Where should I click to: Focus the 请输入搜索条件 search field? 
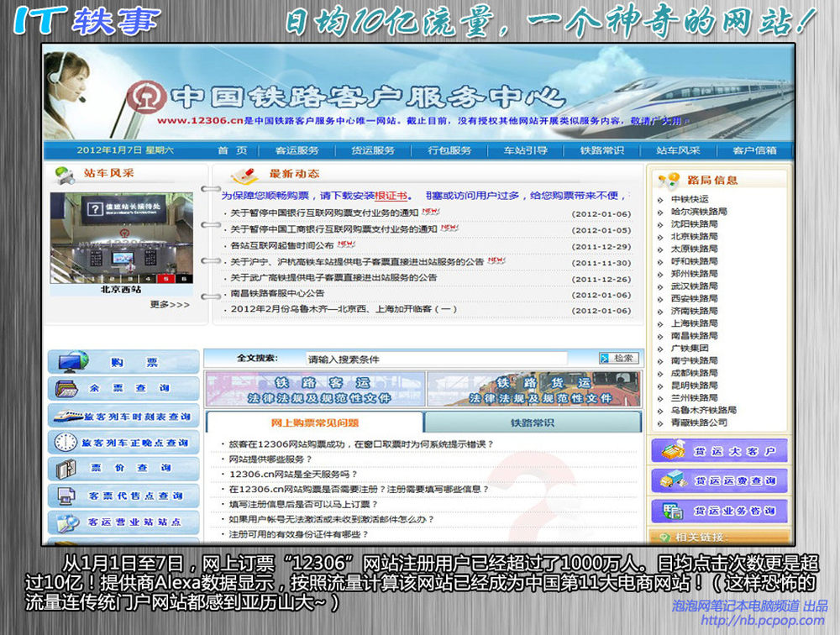click(436, 359)
